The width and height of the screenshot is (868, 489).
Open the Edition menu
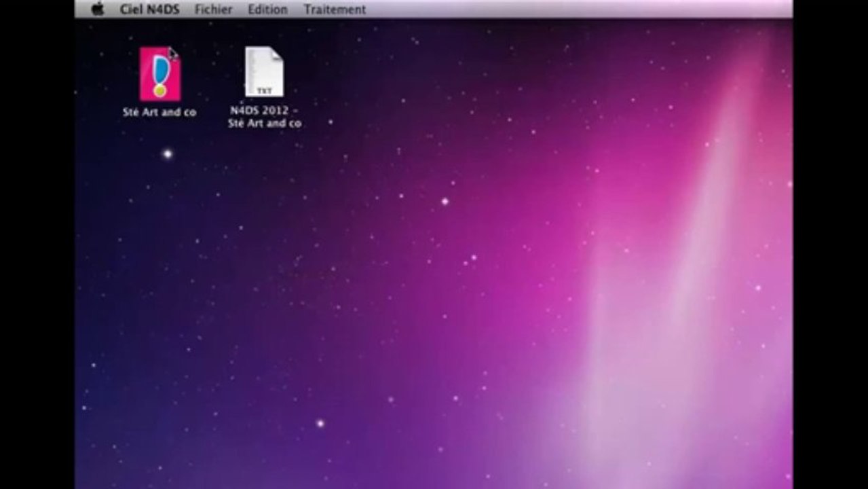click(267, 10)
